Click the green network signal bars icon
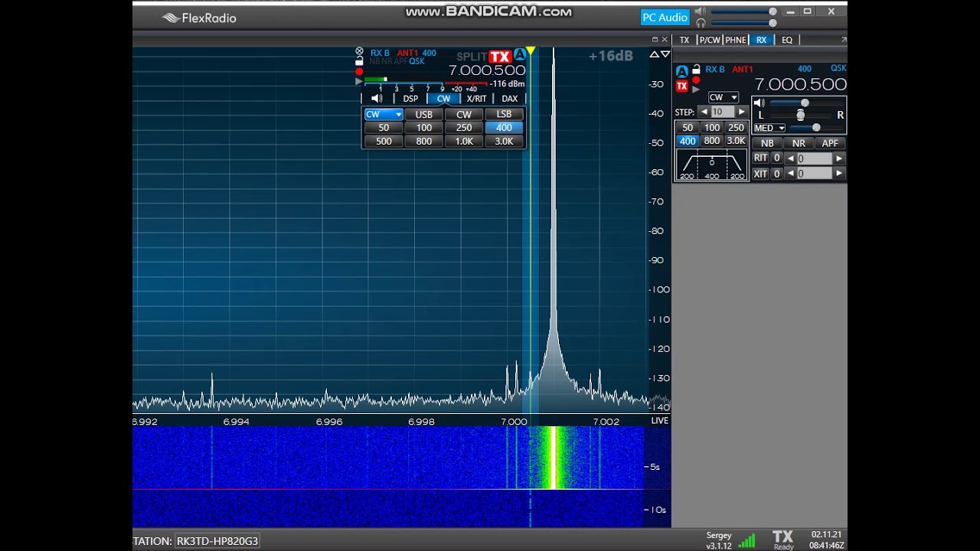 click(x=746, y=541)
